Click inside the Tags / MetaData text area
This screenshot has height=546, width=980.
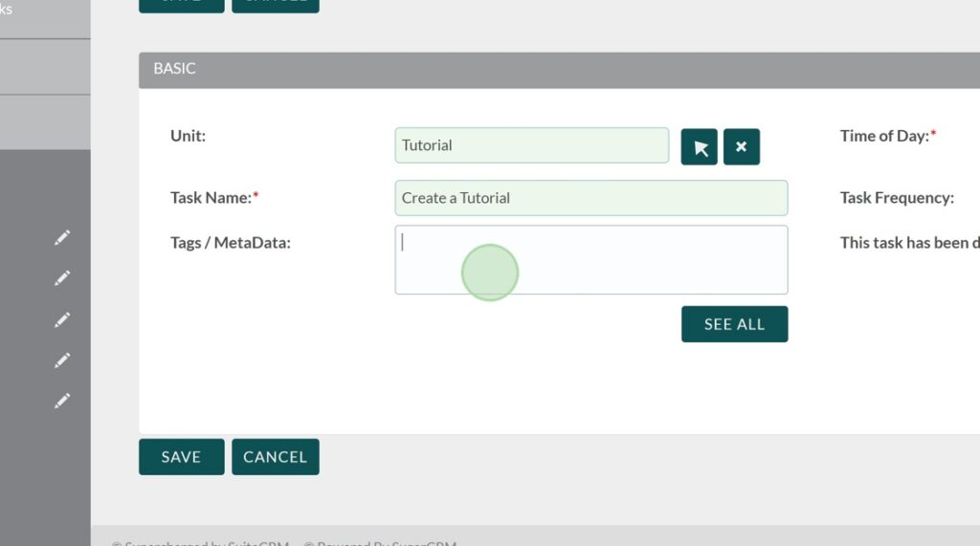590,259
